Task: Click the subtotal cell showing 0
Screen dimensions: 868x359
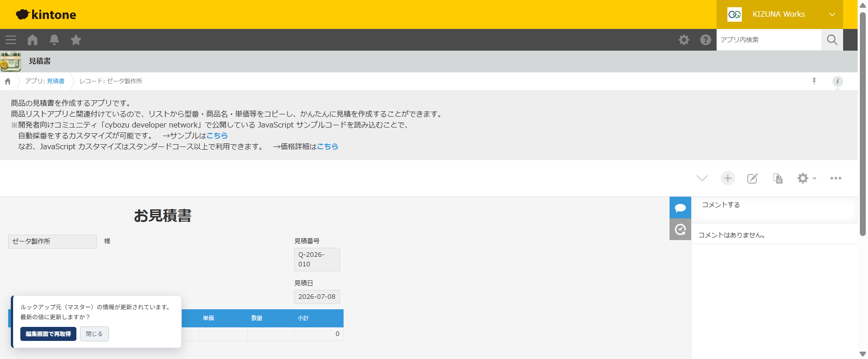Action: (319, 334)
